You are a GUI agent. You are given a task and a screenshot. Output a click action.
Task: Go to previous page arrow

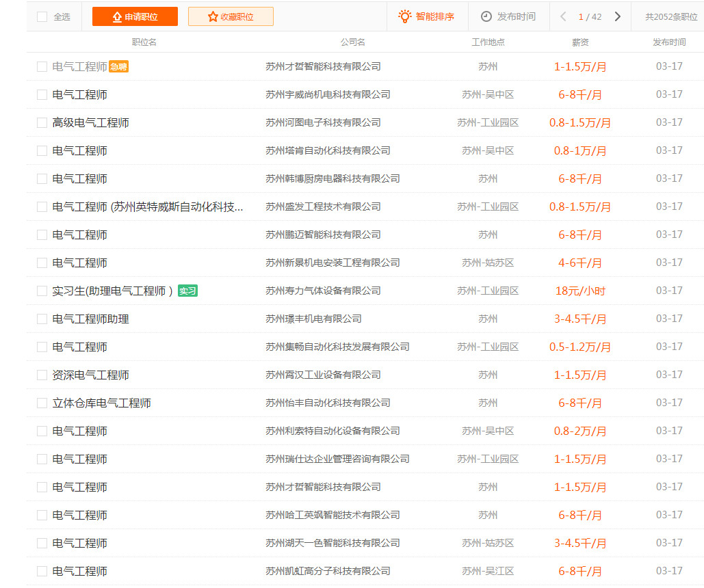pos(563,16)
